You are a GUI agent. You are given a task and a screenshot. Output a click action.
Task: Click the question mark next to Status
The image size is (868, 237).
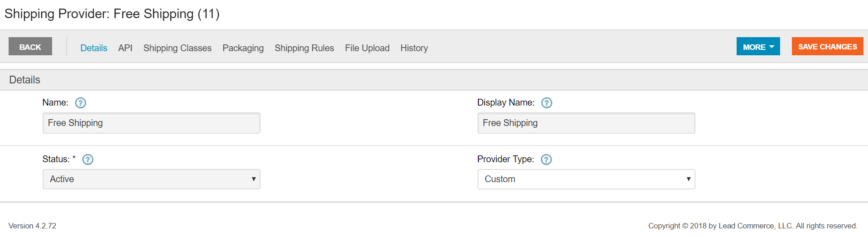pyautogui.click(x=88, y=160)
